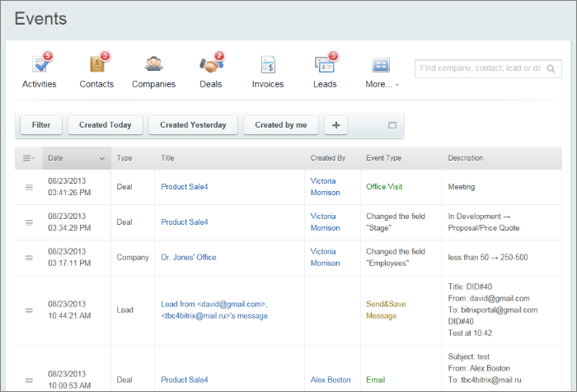Click the search magnifier icon
This screenshot has height=392, width=577.
pos(552,68)
